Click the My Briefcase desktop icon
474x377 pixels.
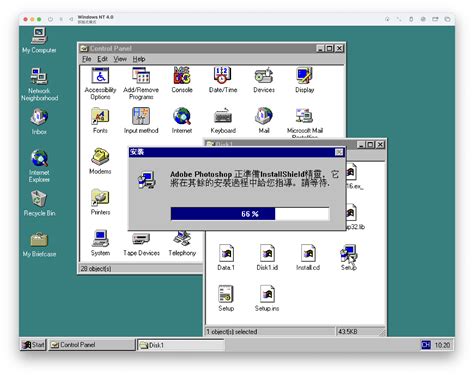[39, 244]
